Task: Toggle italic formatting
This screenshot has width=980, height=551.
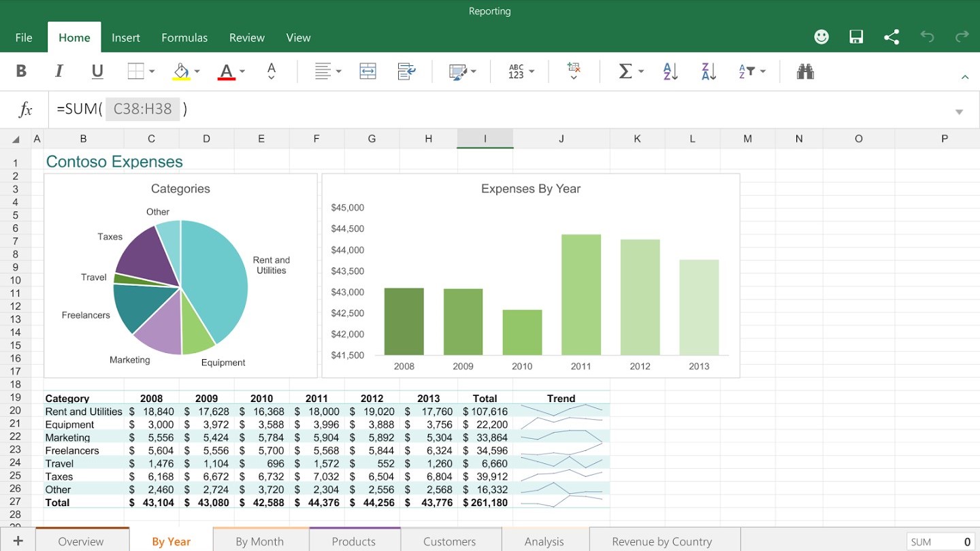Action: 59,71
